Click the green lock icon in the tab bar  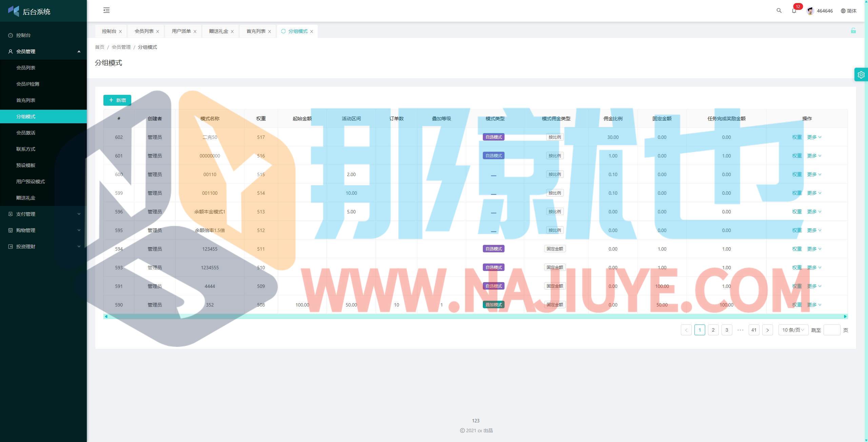pos(853,31)
